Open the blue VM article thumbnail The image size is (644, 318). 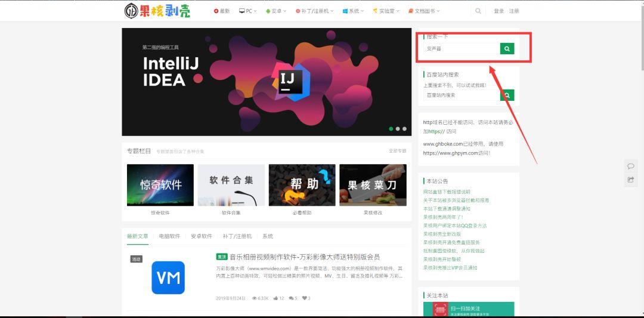(x=168, y=277)
